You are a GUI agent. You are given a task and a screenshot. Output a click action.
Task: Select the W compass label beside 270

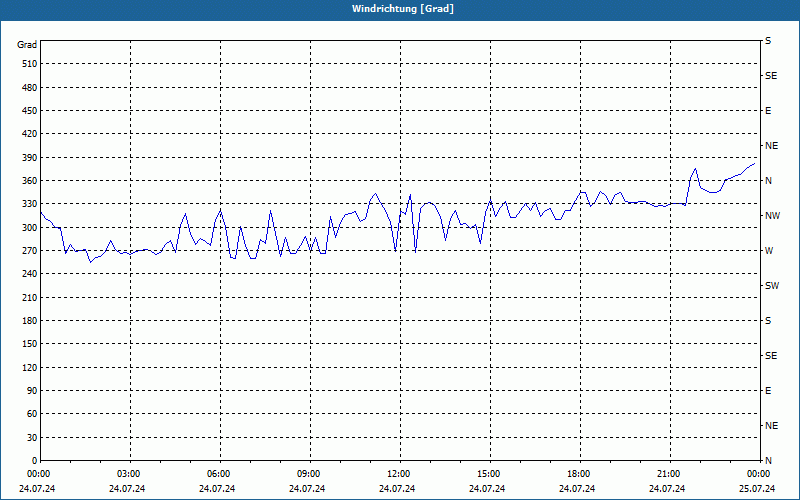(769, 251)
